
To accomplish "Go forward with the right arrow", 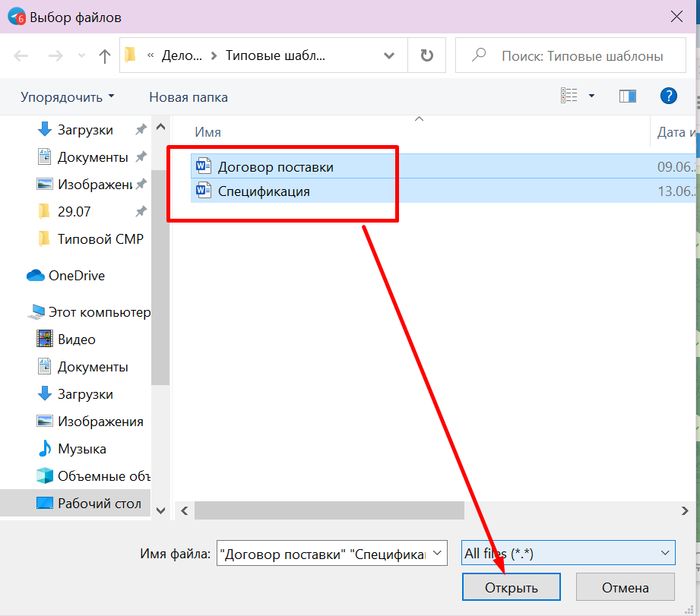I will [55, 55].
